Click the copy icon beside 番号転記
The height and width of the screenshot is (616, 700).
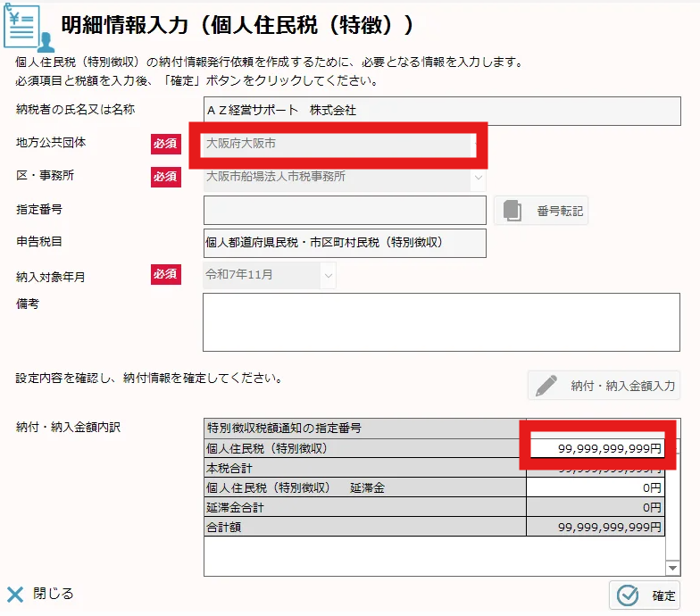pyautogui.click(x=512, y=211)
